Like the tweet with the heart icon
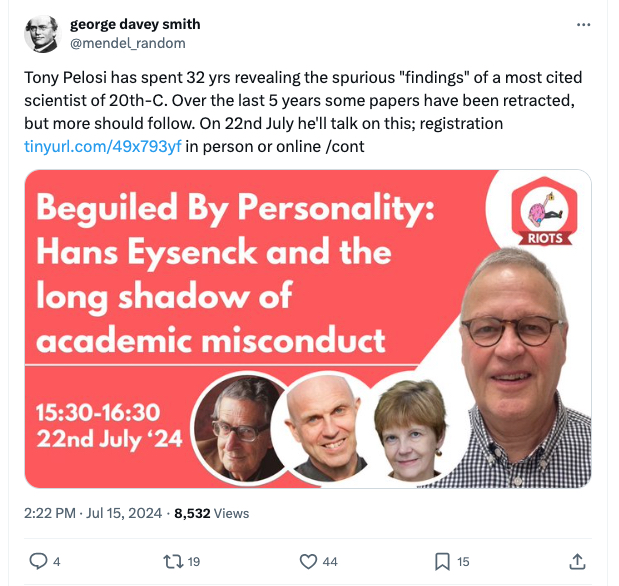This screenshot has width=619, height=586. [308, 561]
